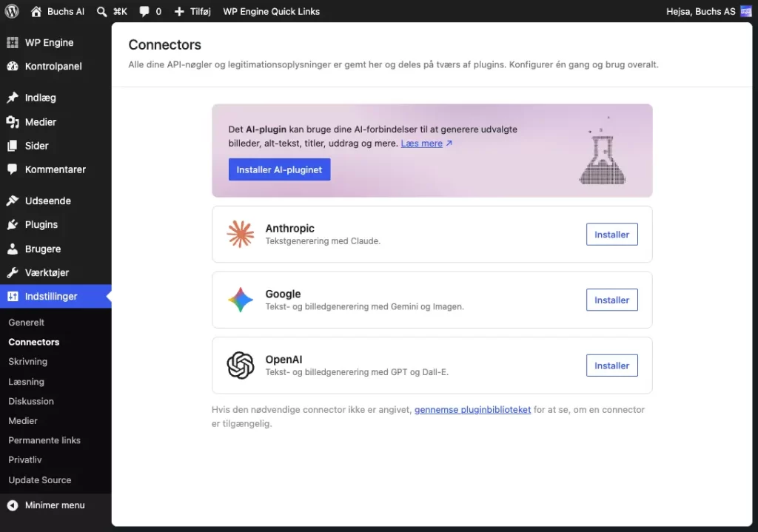Click the Anthropic connector title

[289, 228]
